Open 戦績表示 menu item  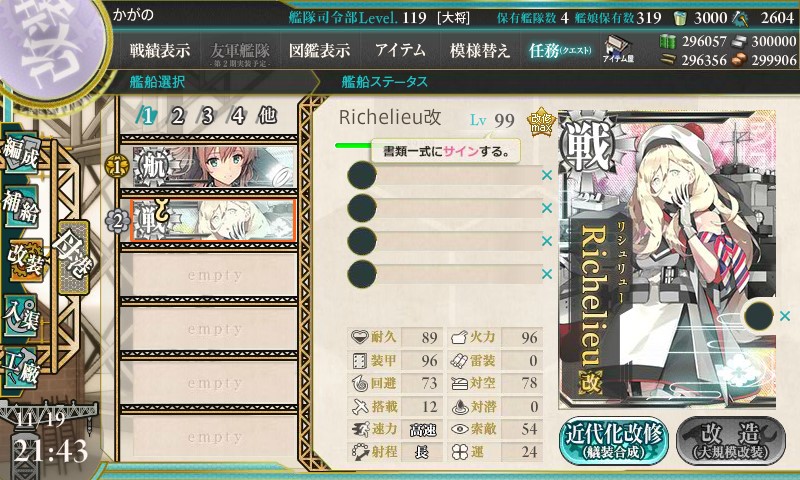(x=160, y=50)
